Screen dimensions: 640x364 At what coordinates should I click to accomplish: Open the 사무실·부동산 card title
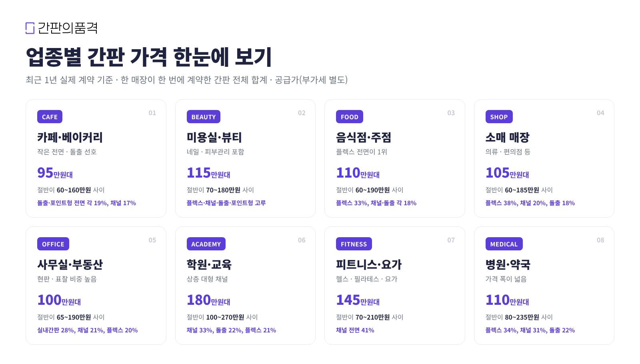[x=70, y=264]
